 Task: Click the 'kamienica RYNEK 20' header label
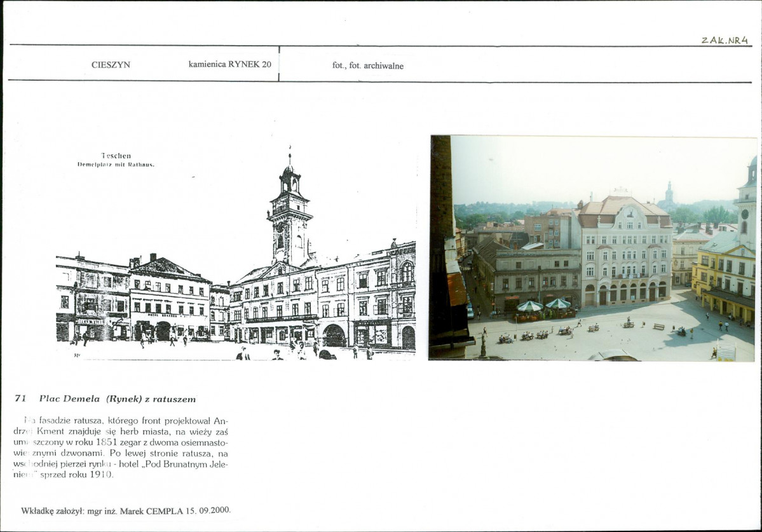pos(229,64)
